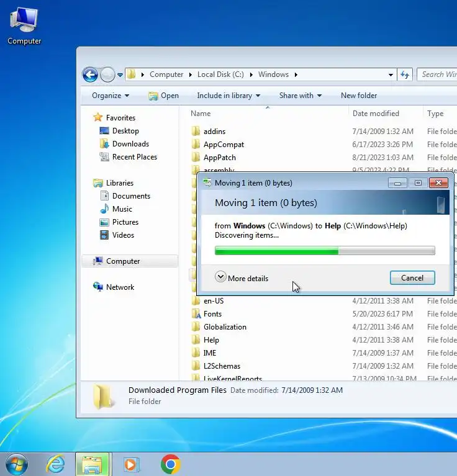Select the Help folder icon
Screen dimensions: 457x476
(x=196, y=340)
